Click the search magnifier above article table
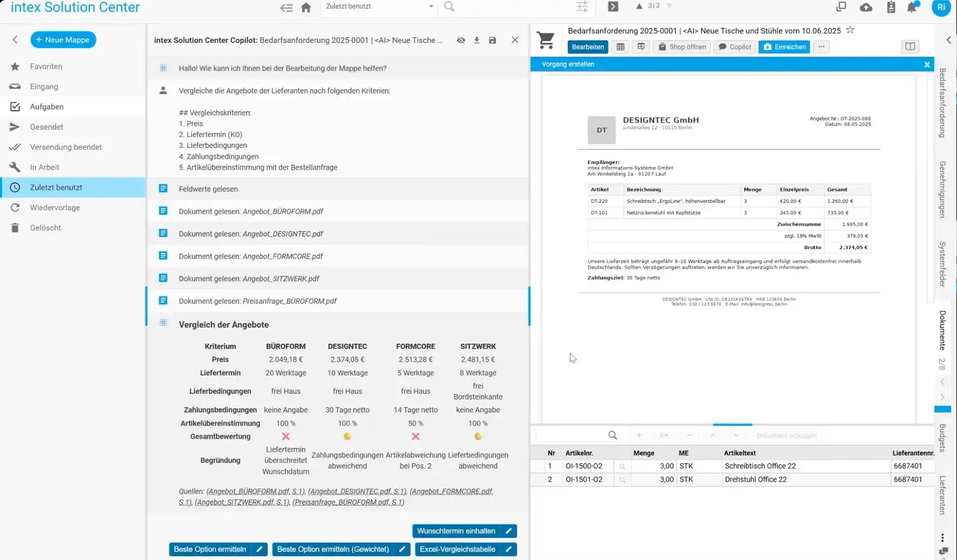 [x=612, y=435]
